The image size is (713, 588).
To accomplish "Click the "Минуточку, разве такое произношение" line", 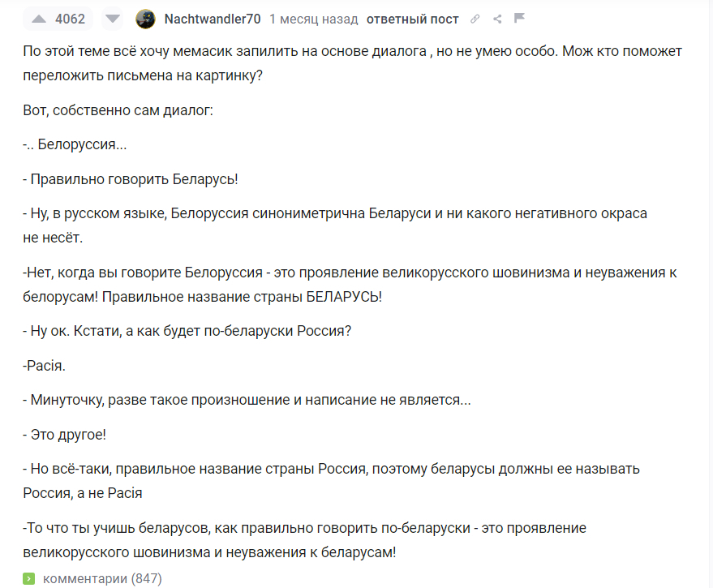I will pos(247,400).
